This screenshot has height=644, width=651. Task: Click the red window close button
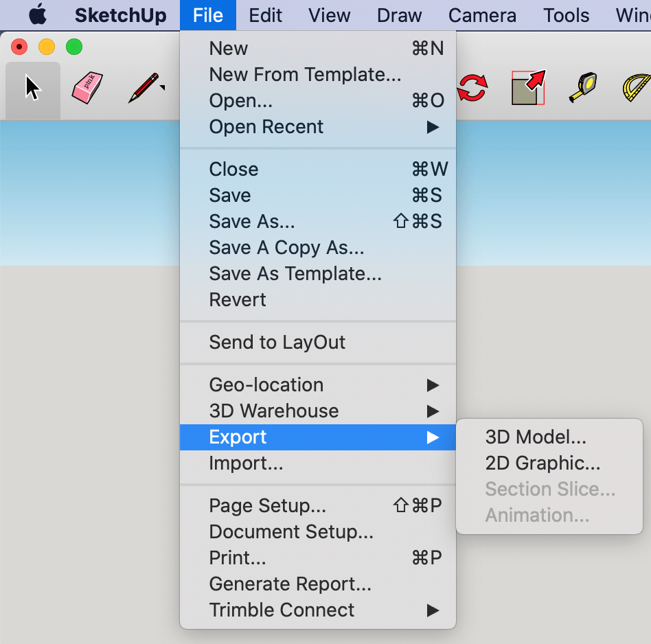click(19, 47)
